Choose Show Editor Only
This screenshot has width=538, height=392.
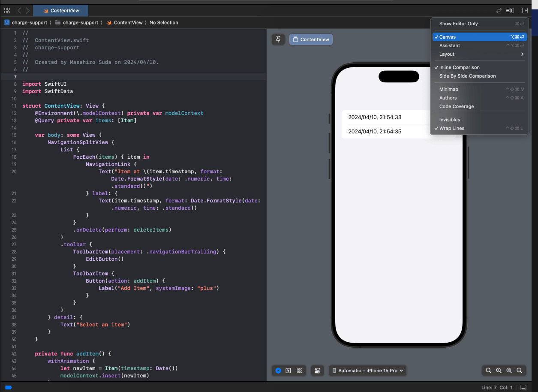click(480, 24)
